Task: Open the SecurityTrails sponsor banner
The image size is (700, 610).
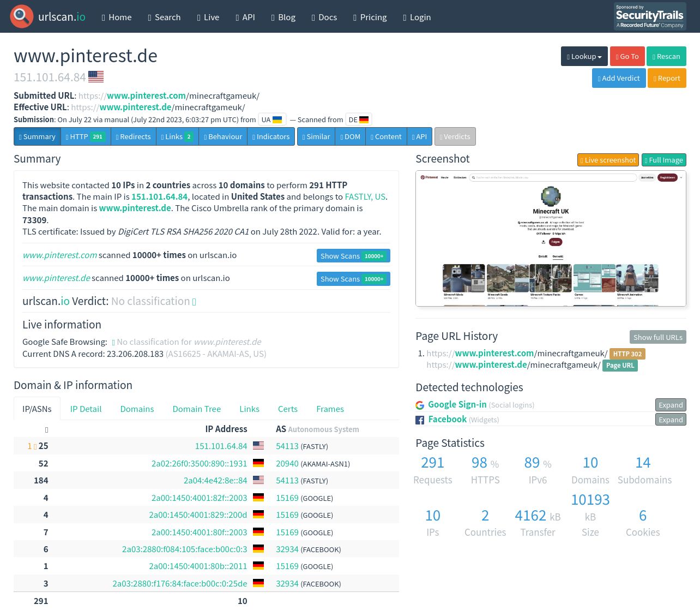Action: click(x=650, y=16)
